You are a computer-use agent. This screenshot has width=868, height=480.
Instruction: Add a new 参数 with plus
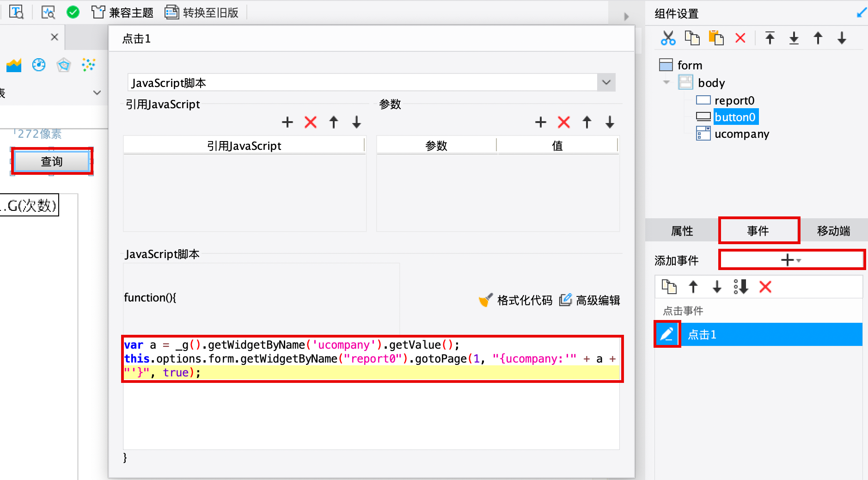click(x=541, y=122)
